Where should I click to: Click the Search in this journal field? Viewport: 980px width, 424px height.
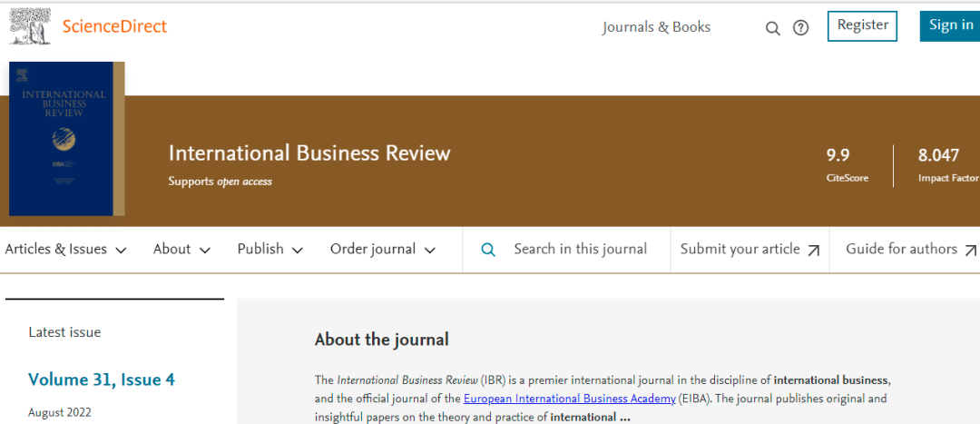(580, 250)
